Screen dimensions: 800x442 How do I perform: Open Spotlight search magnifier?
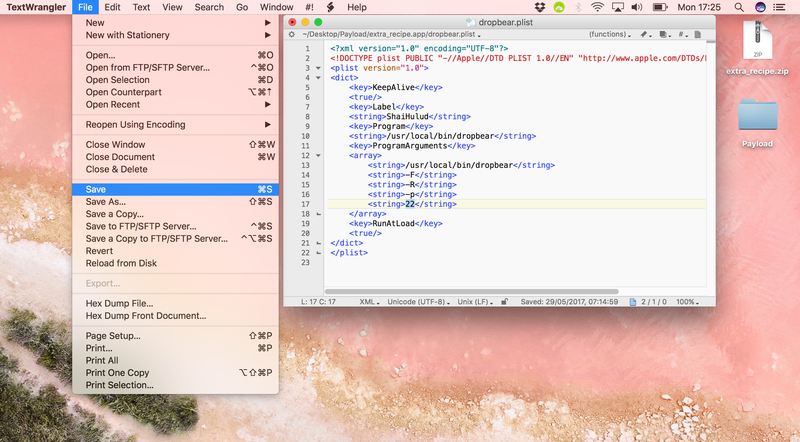point(739,7)
